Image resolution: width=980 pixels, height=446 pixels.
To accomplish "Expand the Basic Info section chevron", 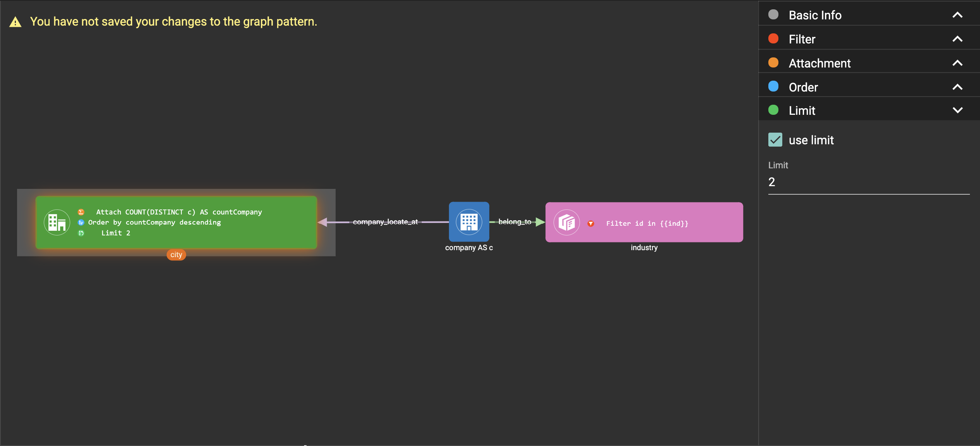I will point(957,15).
